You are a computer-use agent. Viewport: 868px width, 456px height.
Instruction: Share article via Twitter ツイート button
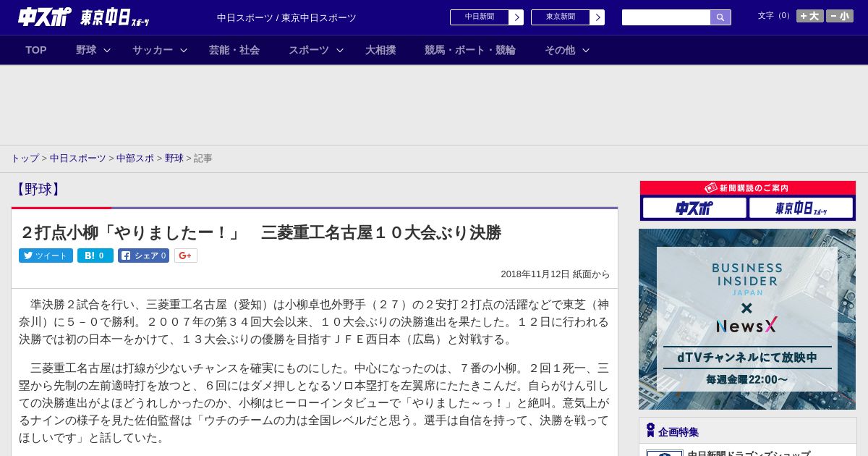(x=46, y=256)
